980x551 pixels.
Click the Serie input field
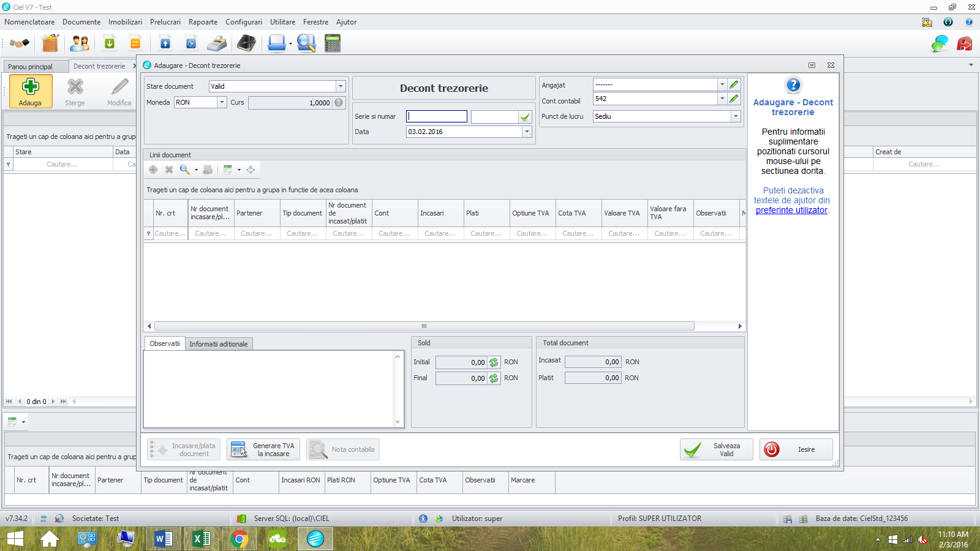(437, 116)
